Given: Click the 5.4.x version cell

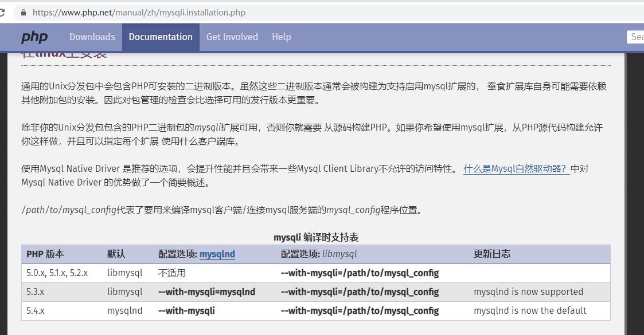Looking at the screenshot, I should click(36, 311).
